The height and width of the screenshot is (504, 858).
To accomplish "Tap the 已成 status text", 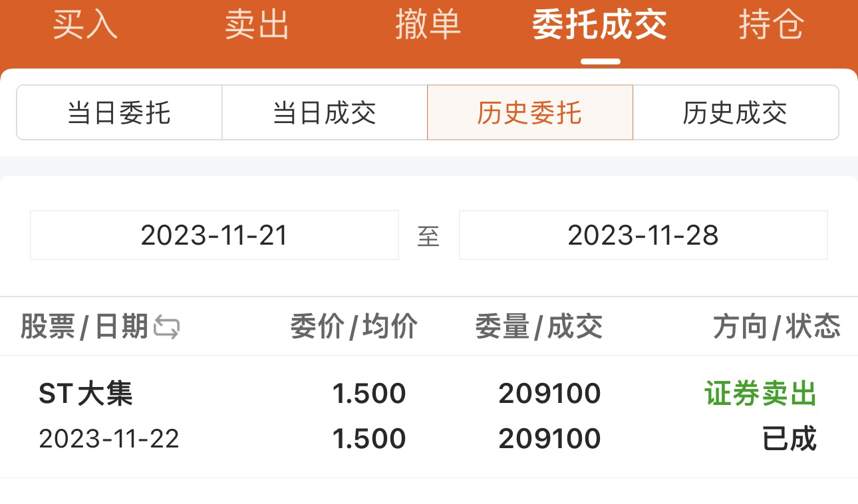I will [x=789, y=440].
